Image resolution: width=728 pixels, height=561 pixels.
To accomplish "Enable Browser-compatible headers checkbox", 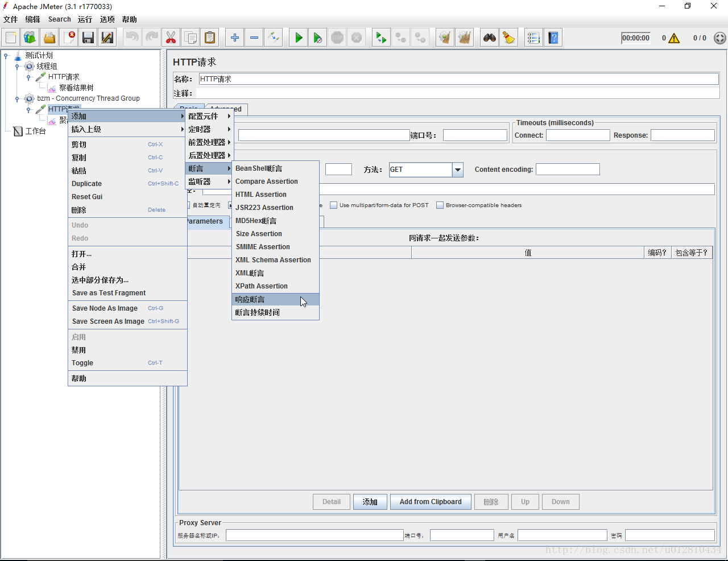I will click(440, 205).
